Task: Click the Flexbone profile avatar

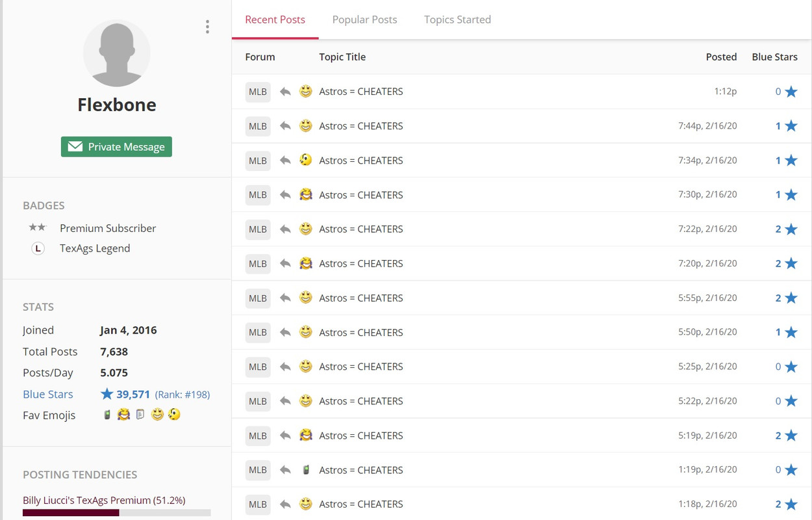Action: coord(117,53)
